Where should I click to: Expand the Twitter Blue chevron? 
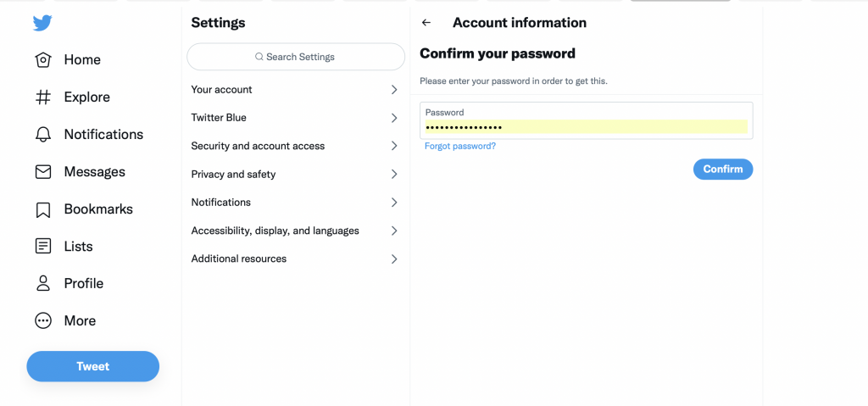(x=394, y=118)
